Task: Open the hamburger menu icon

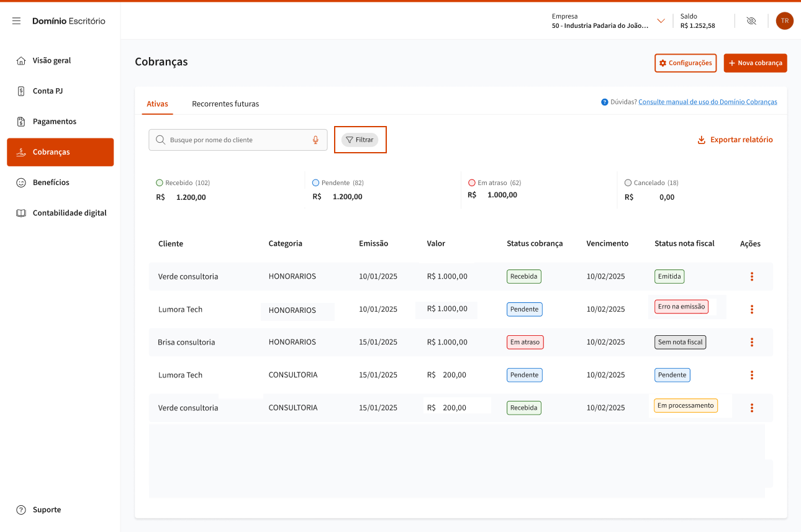Action: [x=17, y=21]
